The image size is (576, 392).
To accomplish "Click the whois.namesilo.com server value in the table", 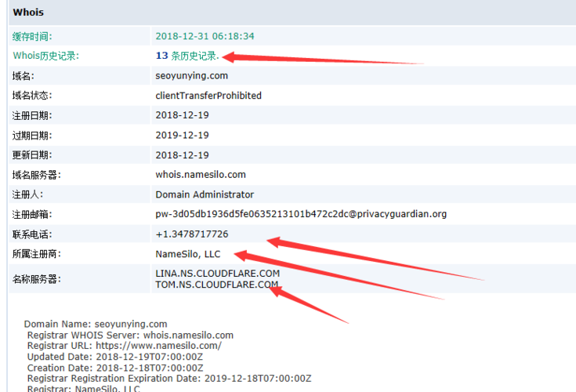I will point(200,175).
